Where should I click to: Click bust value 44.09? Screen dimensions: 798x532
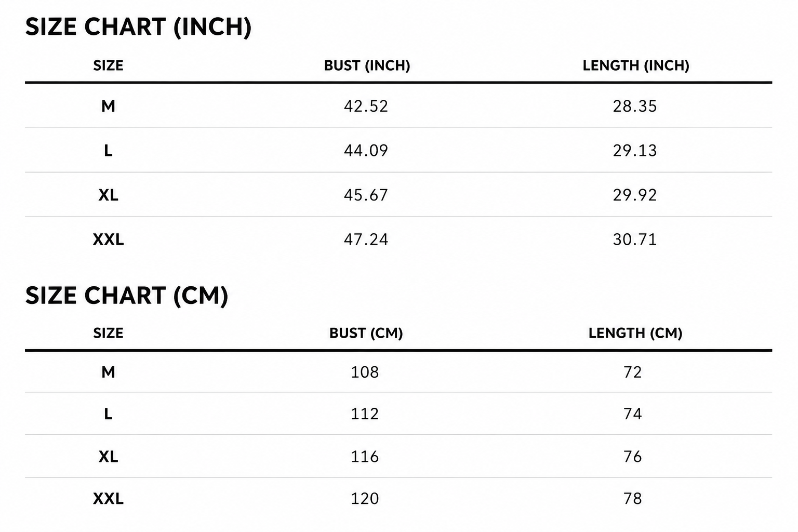pos(366,151)
